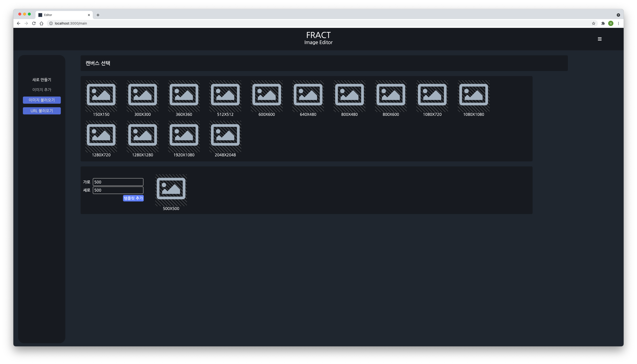637x364 pixels.
Task: Pick the 2048X2048 canvas template
Action: tap(225, 137)
